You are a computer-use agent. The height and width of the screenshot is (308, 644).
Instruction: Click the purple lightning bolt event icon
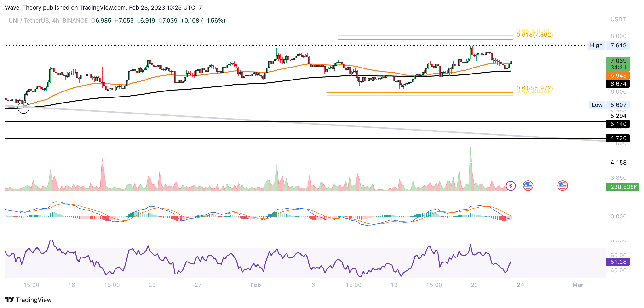[x=511, y=186]
